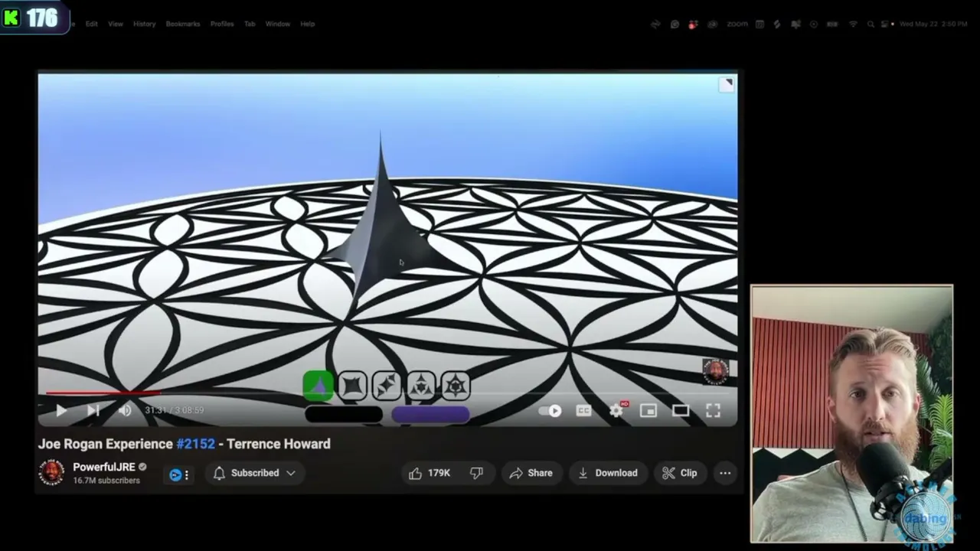This screenshot has height=551, width=980.
Task: Open the #2152 hashtag link
Action: click(195, 444)
